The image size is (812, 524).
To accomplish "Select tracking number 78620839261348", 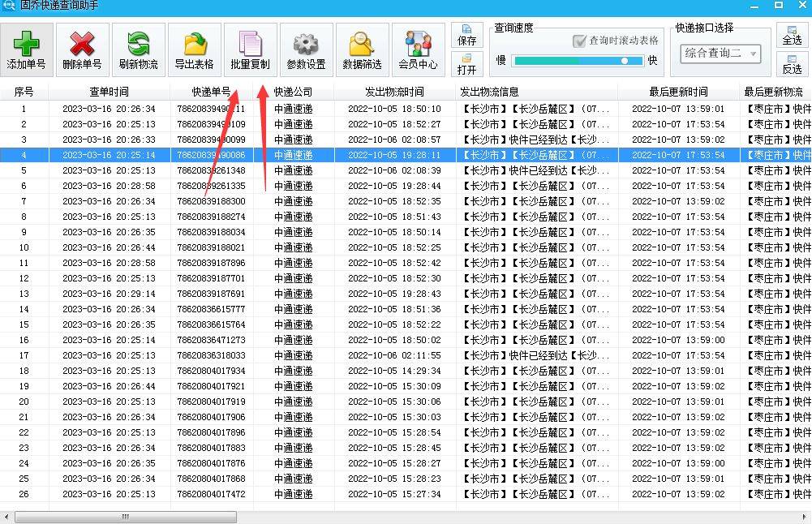I will coord(211,170).
